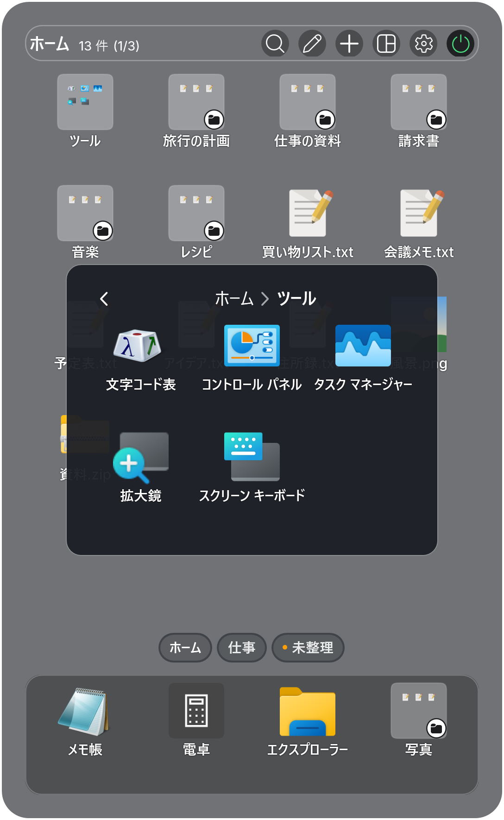Click the green power button
The image size is (504, 820).
[x=460, y=44]
